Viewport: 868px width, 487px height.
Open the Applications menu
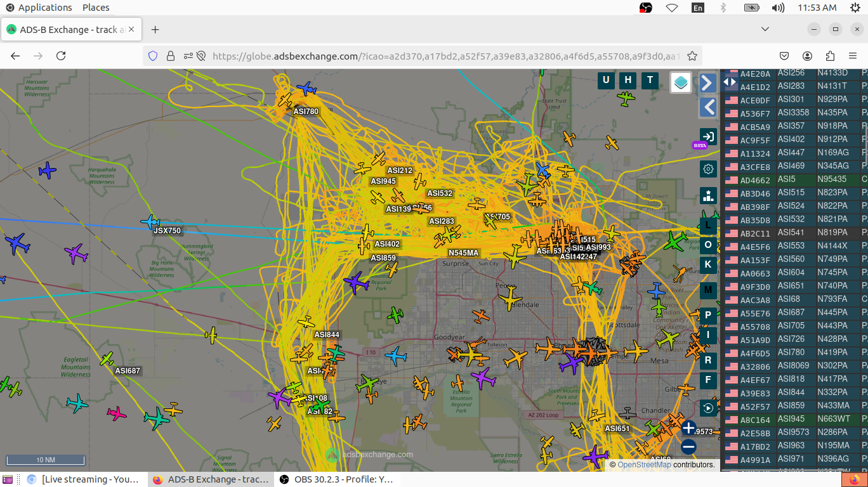(39, 8)
